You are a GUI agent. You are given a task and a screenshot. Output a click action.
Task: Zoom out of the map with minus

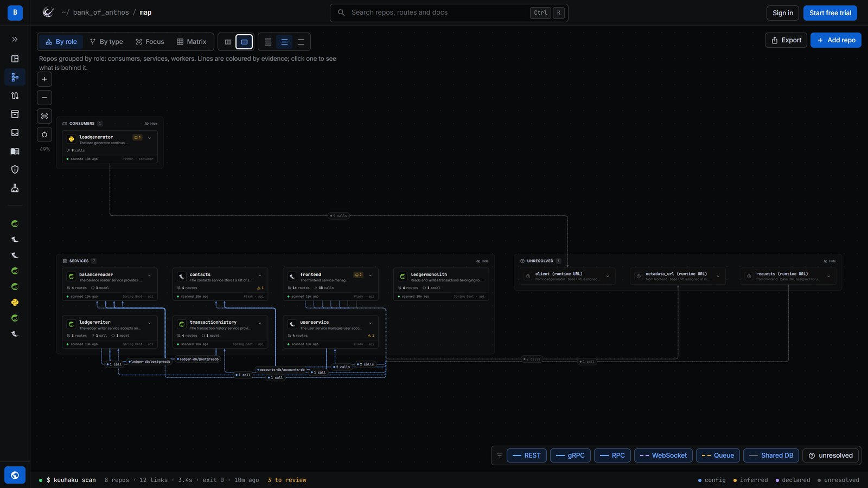44,98
